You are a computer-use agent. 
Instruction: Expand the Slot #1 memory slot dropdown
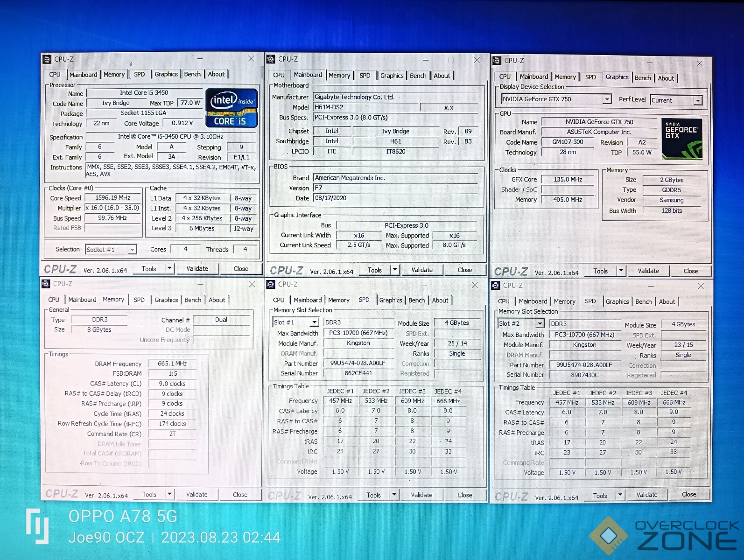pos(315,322)
